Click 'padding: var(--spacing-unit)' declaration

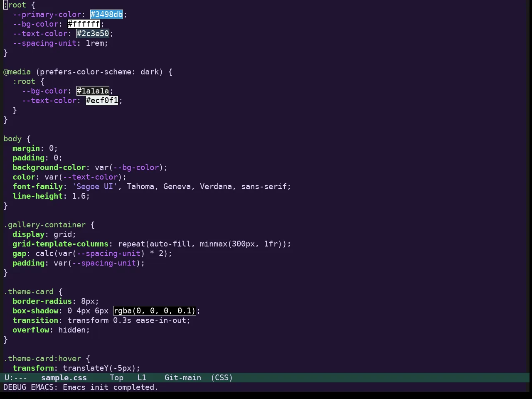[x=79, y=263]
